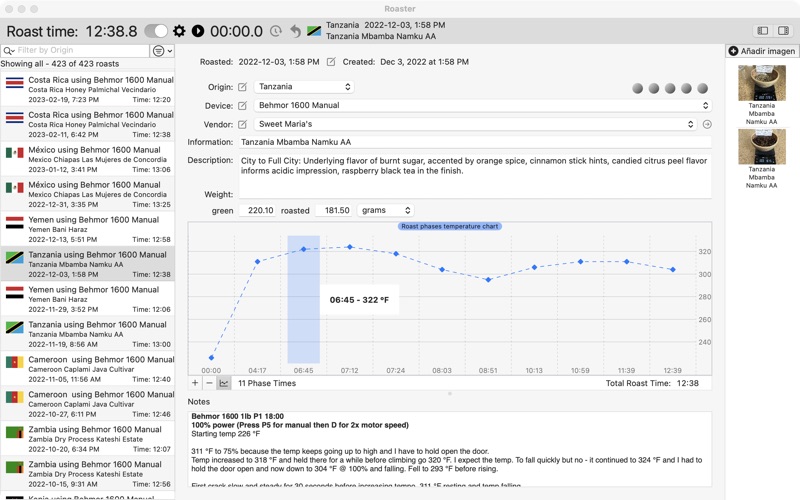This screenshot has width=800, height=500.
Task: Select Costa Rica roast from 2023-02-11
Action: click(87, 124)
